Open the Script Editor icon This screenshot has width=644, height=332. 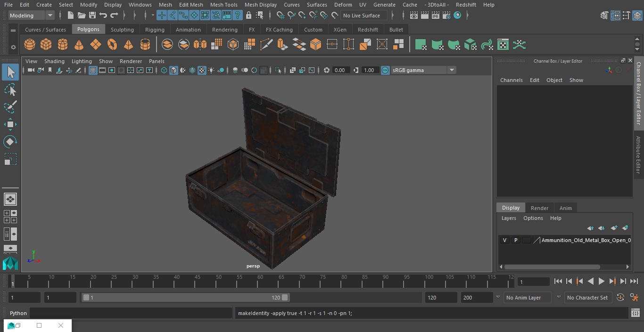point(635,313)
